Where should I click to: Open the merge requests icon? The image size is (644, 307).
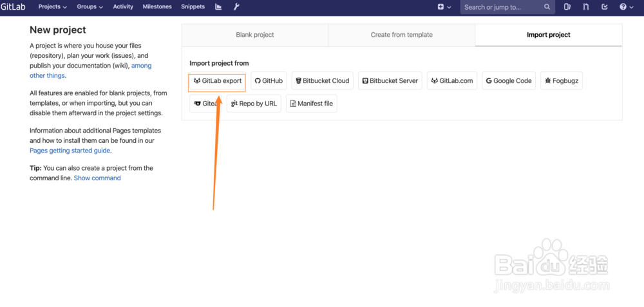585,7
